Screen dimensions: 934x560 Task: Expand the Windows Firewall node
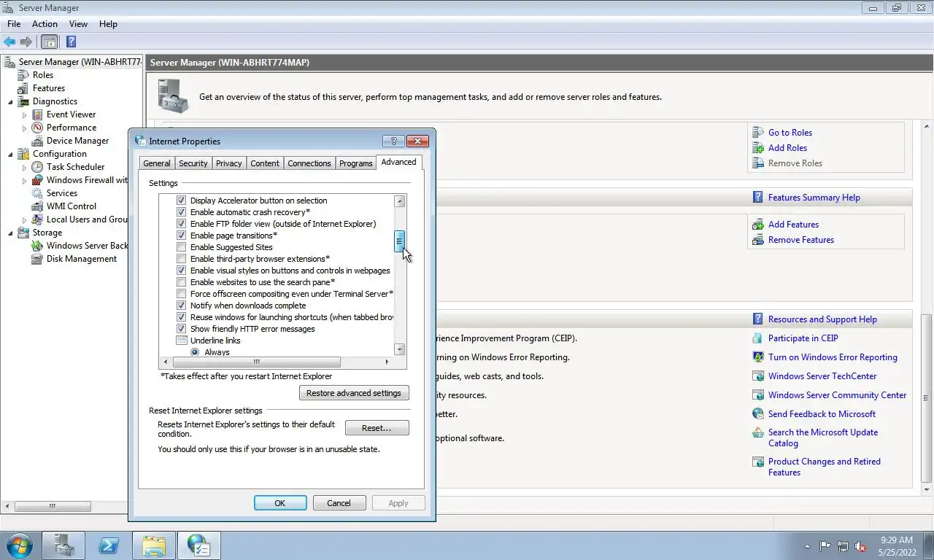pos(24,180)
